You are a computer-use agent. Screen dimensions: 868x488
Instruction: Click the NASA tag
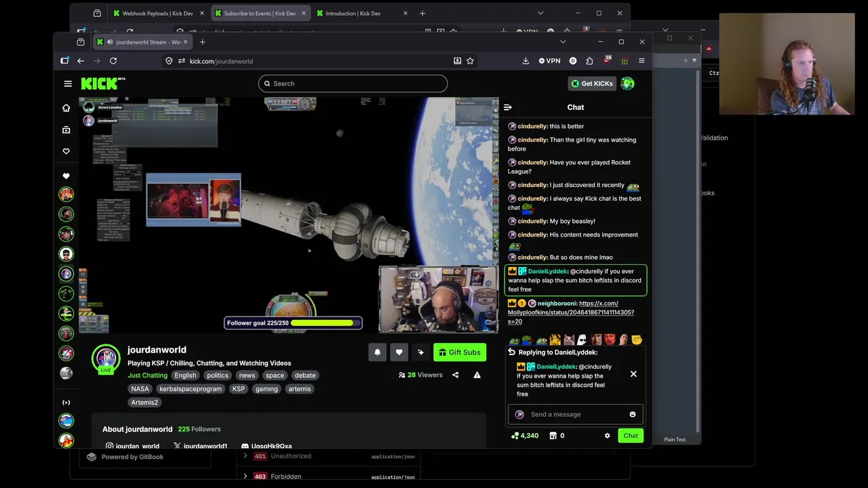pos(140,389)
